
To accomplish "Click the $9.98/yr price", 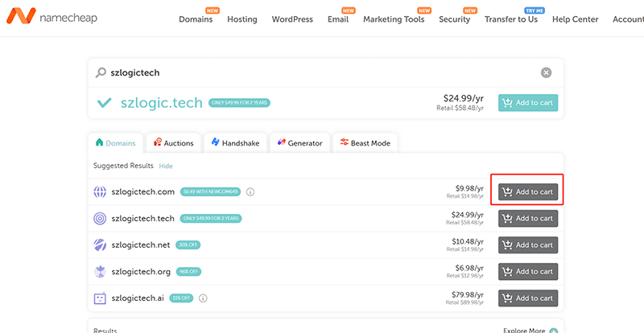I will pos(469,188).
